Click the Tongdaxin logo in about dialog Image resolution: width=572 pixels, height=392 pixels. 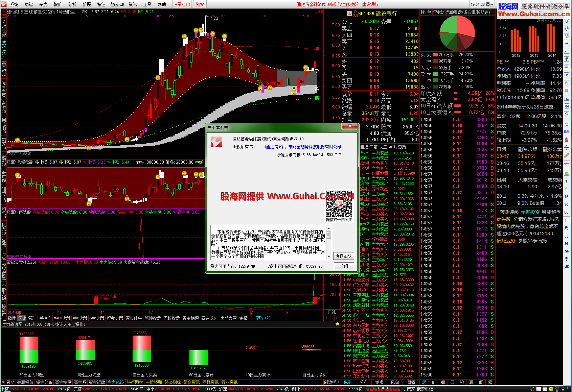click(216, 142)
